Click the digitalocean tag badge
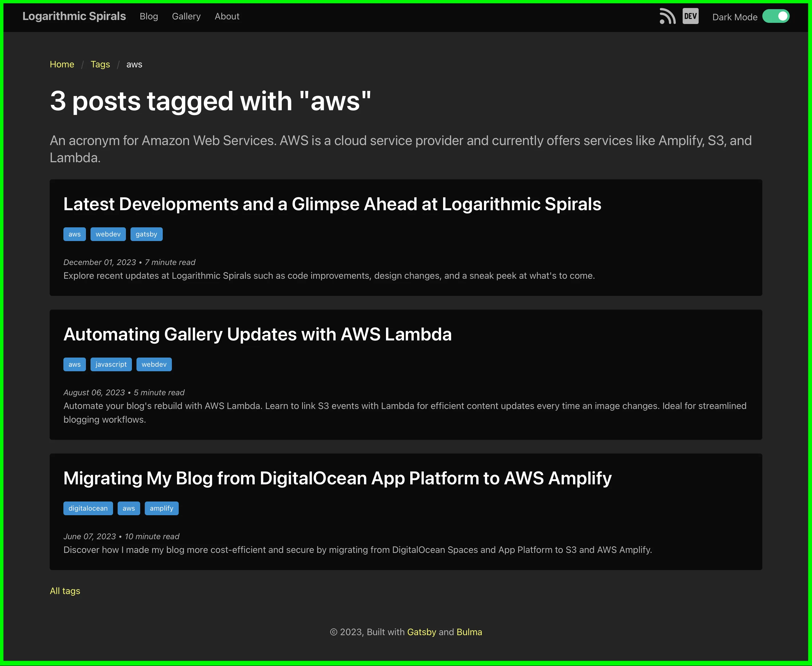Screen dimensions: 812x666 tap(88, 508)
